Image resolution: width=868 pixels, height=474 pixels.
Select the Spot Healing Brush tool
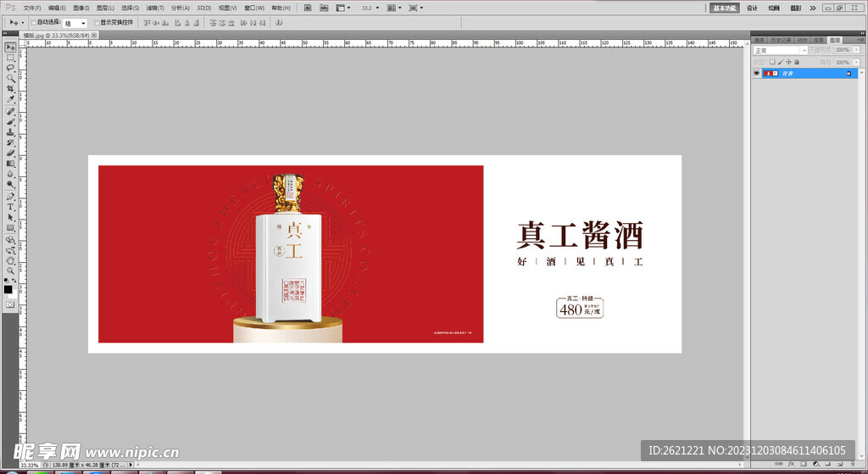(10, 111)
